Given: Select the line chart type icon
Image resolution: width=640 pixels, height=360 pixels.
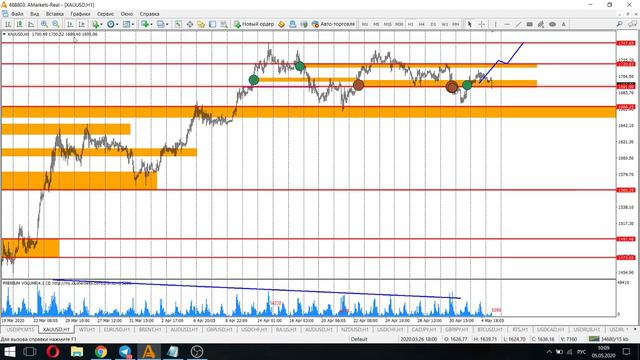Looking at the screenshot, I should click(x=31, y=24).
